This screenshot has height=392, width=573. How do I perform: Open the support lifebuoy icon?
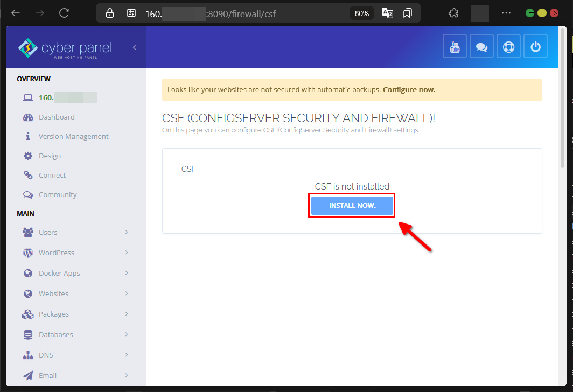click(x=509, y=46)
